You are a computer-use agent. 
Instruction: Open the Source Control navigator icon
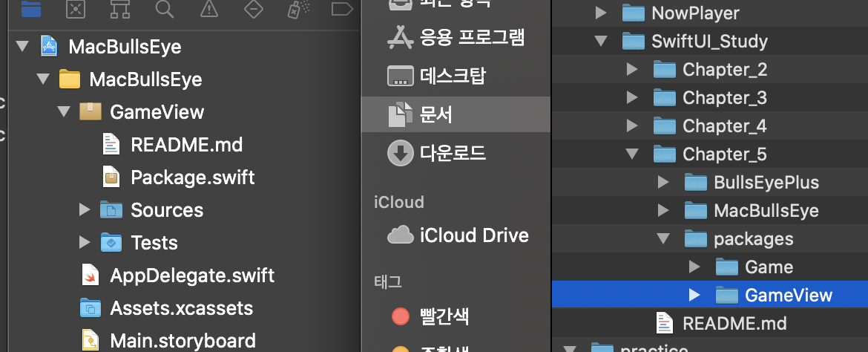point(76,8)
